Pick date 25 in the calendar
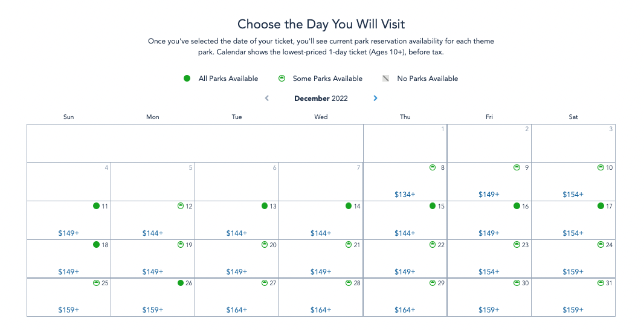This screenshot has width=644, height=330. (105, 283)
